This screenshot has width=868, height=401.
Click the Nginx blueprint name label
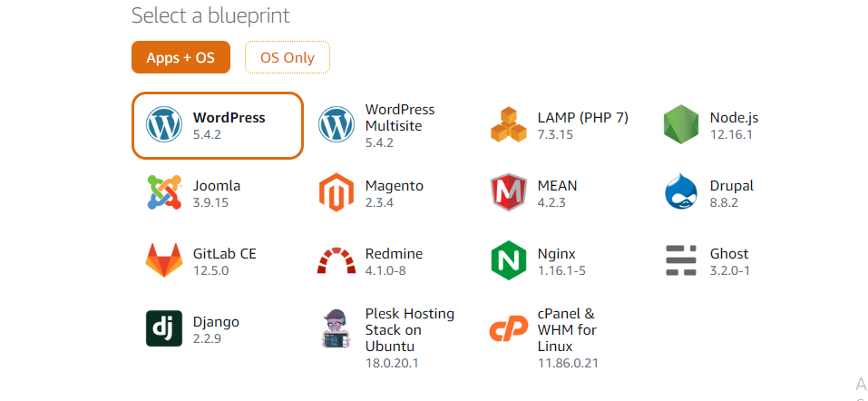[x=556, y=254]
